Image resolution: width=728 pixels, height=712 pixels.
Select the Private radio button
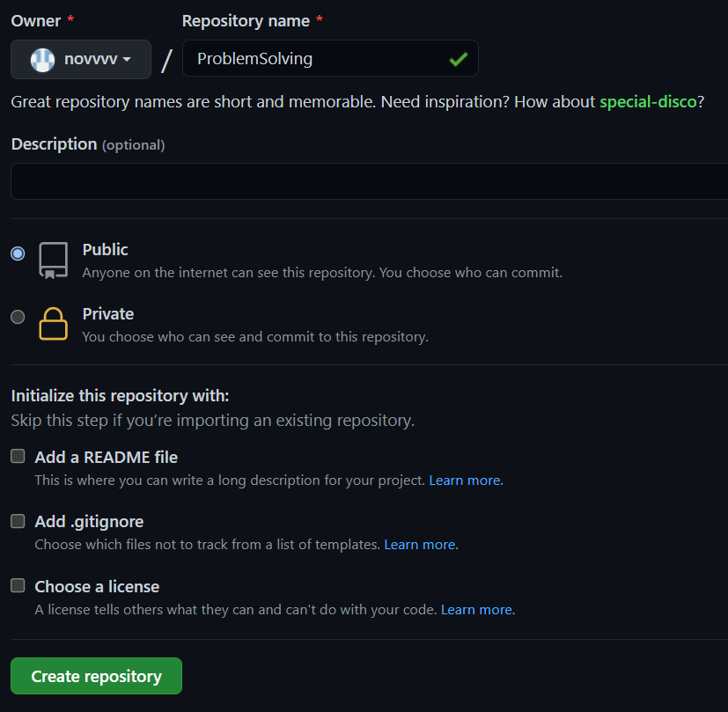18,317
